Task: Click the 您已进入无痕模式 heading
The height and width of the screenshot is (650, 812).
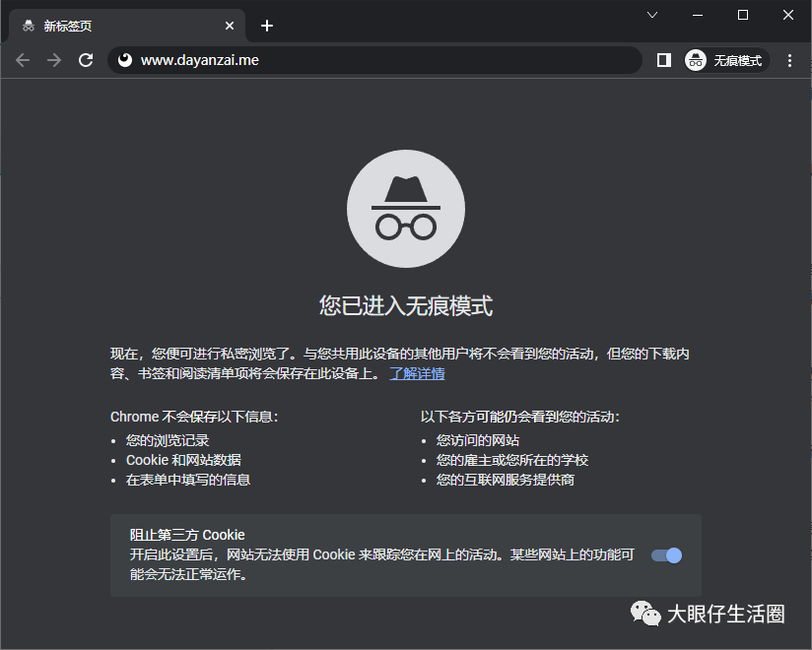Action: [406, 305]
